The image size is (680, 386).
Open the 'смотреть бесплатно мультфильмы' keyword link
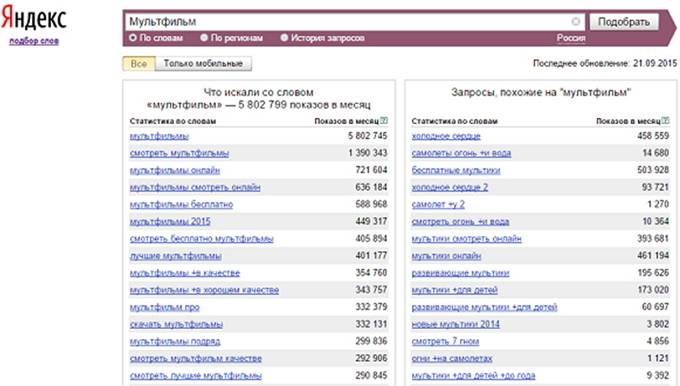tap(202, 239)
